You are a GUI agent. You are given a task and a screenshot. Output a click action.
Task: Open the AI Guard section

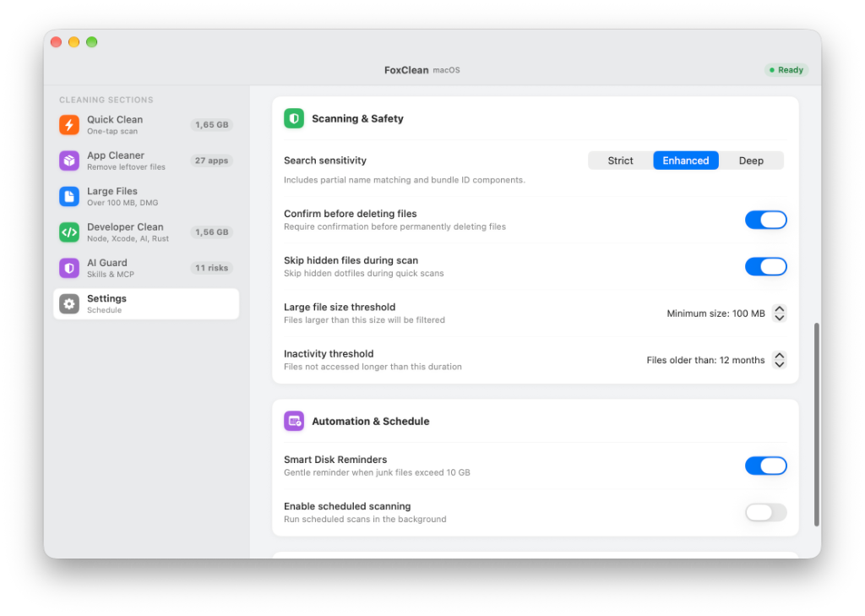click(x=146, y=268)
